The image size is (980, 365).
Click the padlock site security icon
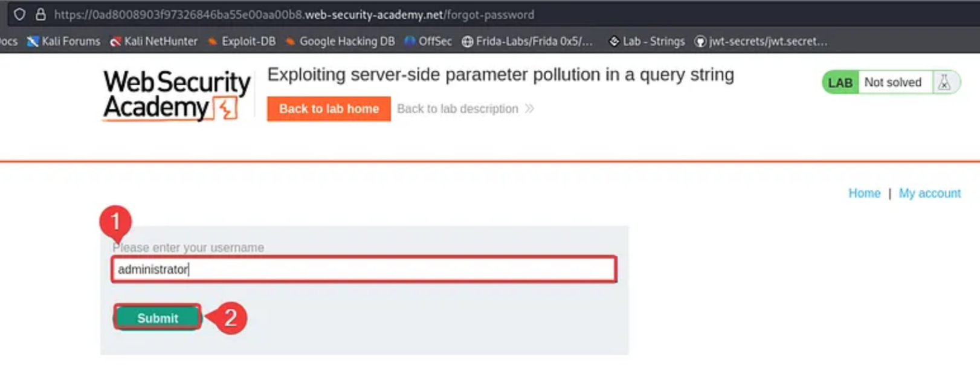coord(40,14)
